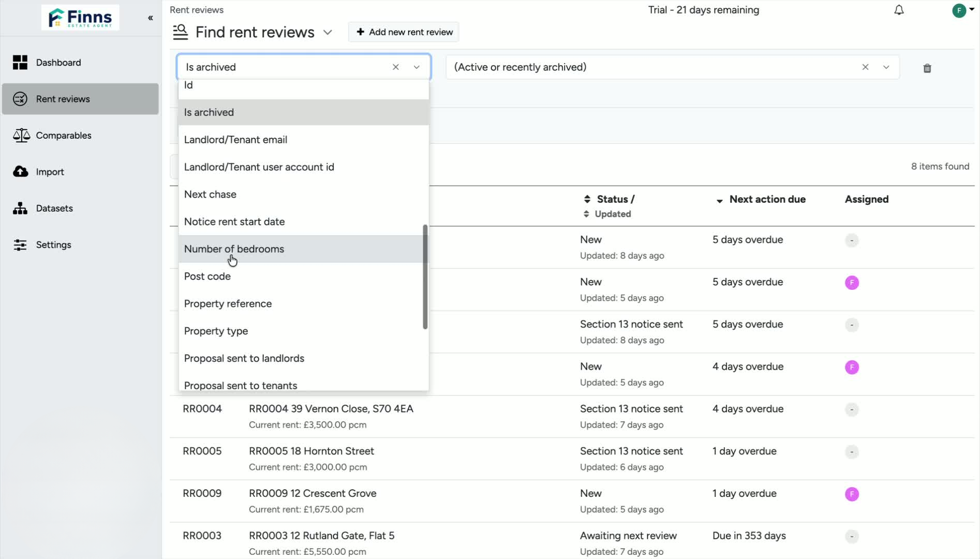Go to Dashboard page

[x=80, y=63]
